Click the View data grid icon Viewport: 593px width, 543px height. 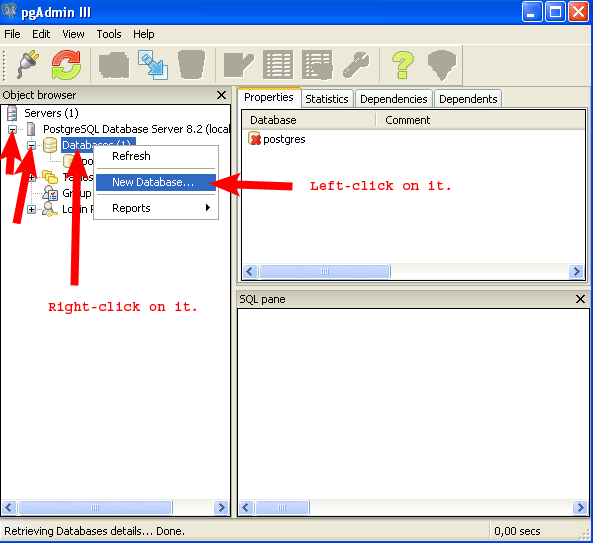pos(278,65)
